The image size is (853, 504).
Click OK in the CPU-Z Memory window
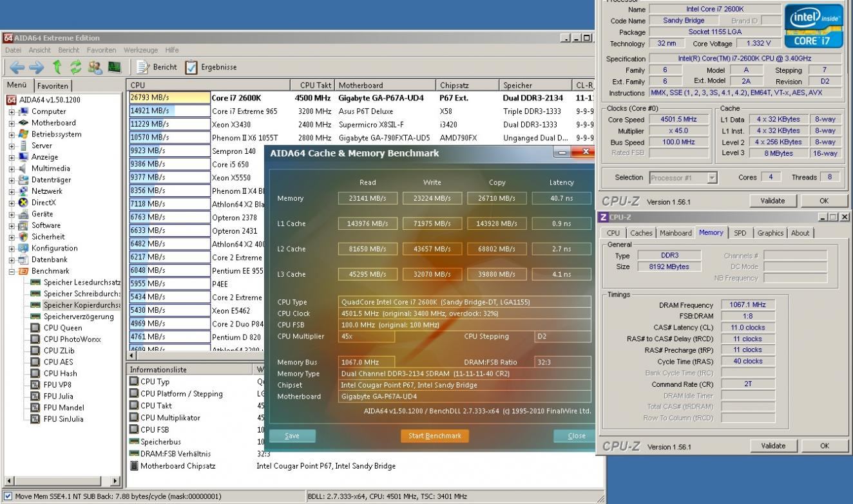(x=825, y=445)
